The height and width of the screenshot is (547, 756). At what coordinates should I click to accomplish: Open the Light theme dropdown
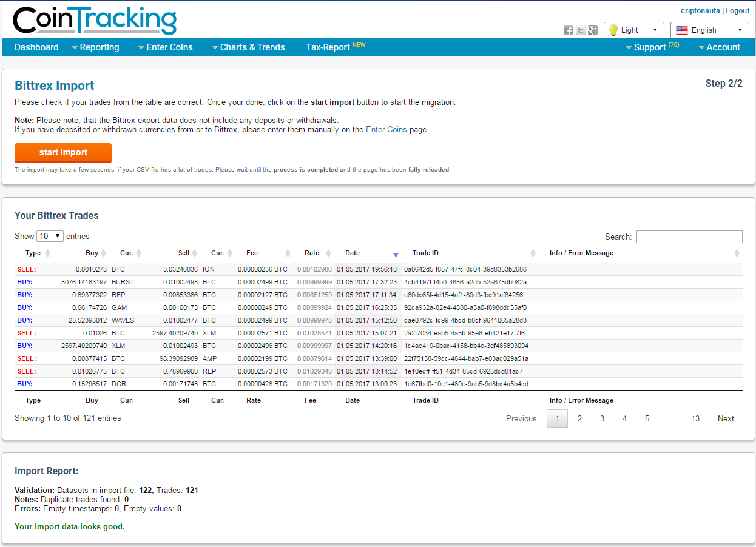(x=634, y=30)
